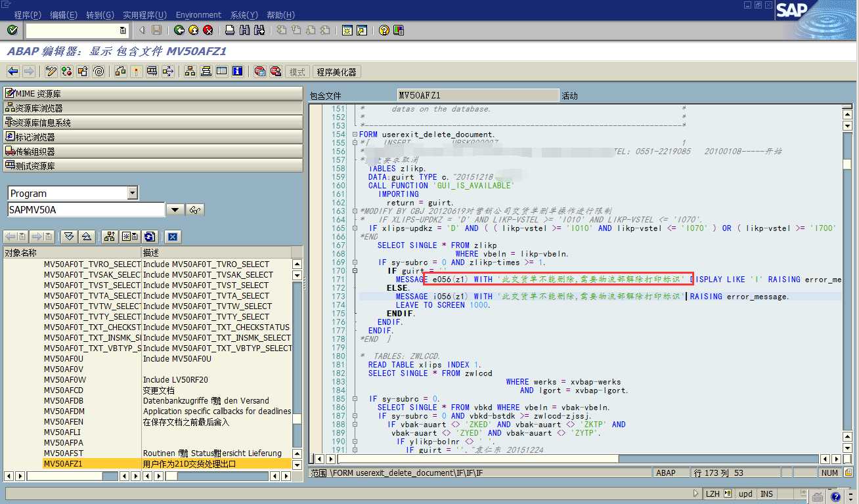Click the Print icon in the standard toolbar
Screen dimensions: 859x504
[230, 30]
